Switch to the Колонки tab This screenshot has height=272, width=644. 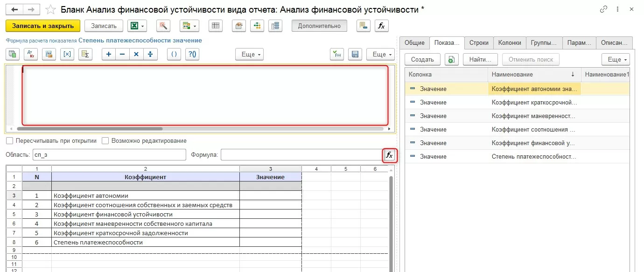(510, 42)
